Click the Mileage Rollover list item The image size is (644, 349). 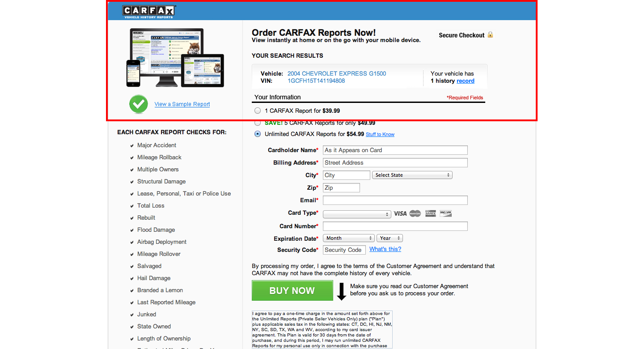coord(159,254)
